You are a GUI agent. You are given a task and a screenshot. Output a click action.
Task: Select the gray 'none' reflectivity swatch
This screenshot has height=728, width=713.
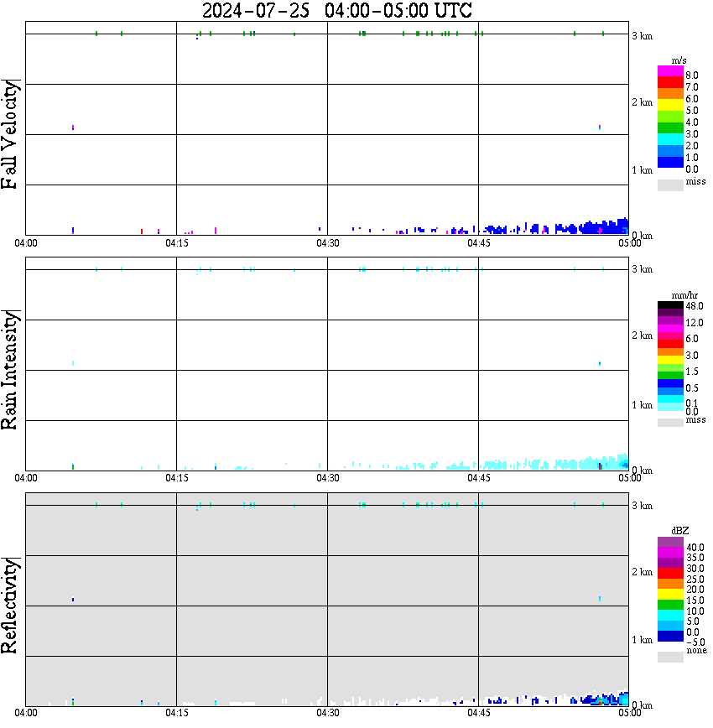[x=670, y=657]
